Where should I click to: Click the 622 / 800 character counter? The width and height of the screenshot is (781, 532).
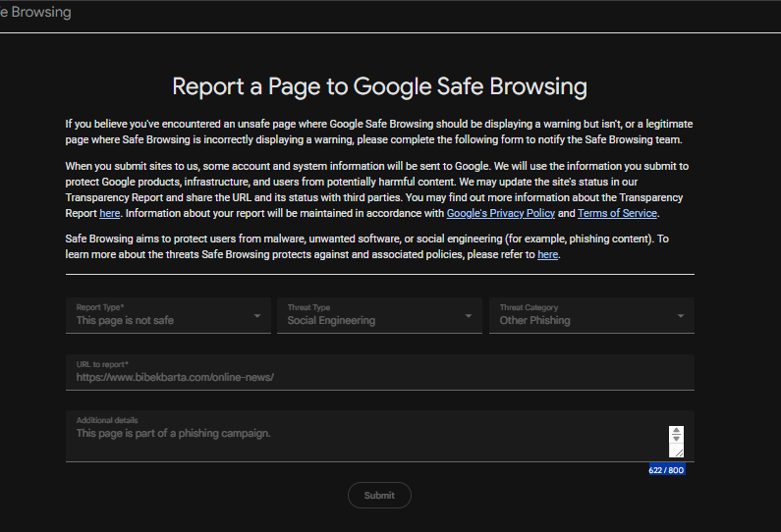click(667, 470)
